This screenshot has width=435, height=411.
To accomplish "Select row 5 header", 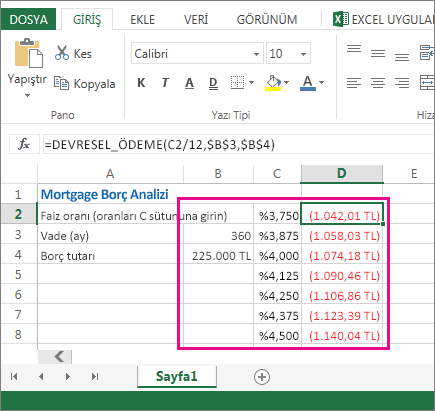I will click(x=18, y=274).
